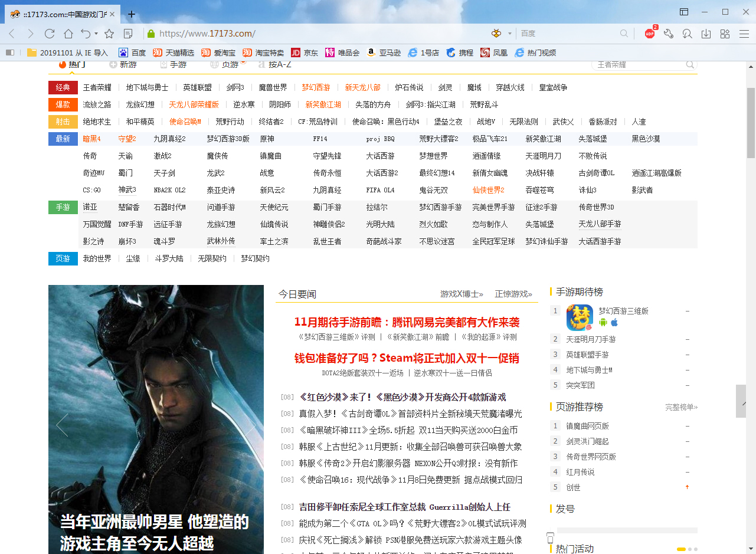
Task: Click the magnifier icon in the game search box
Action: (689, 65)
